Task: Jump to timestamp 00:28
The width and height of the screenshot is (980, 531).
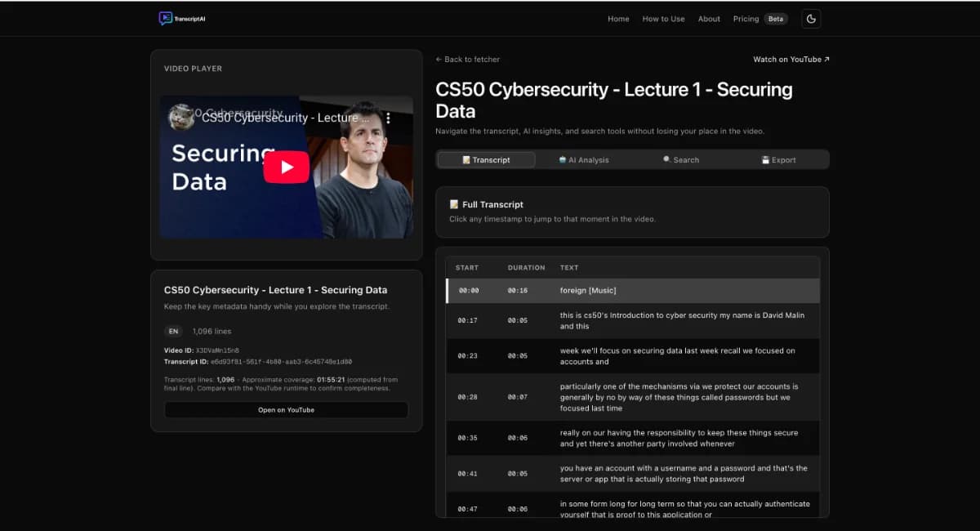Action: pos(468,397)
